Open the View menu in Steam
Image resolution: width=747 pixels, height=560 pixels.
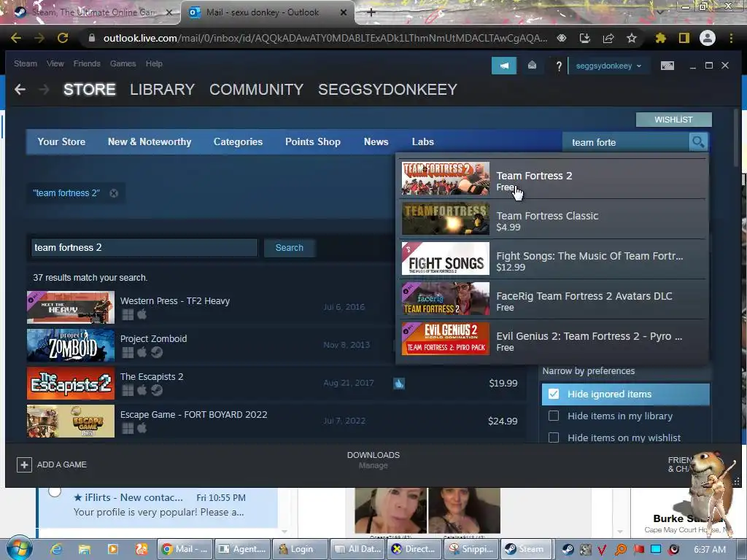coord(55,63)
